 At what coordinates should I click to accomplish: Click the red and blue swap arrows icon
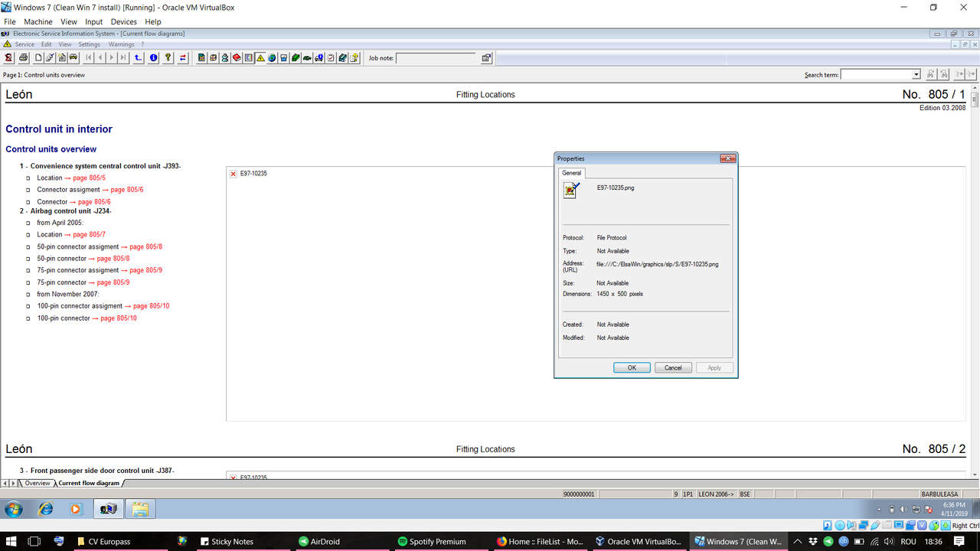coord(183,57)
